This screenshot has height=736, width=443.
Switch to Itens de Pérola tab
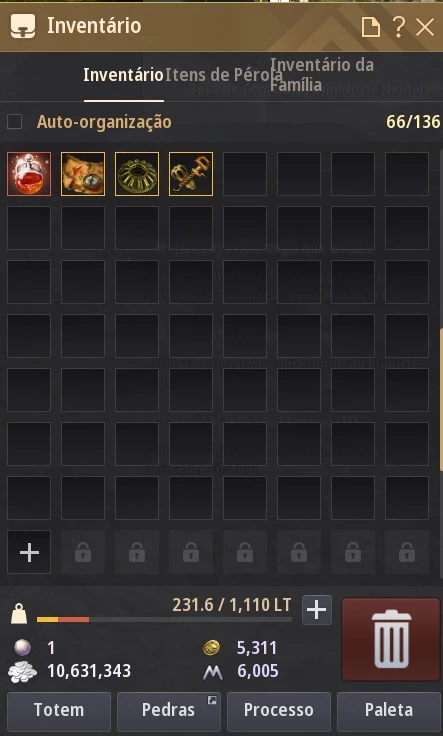point(224,75)
